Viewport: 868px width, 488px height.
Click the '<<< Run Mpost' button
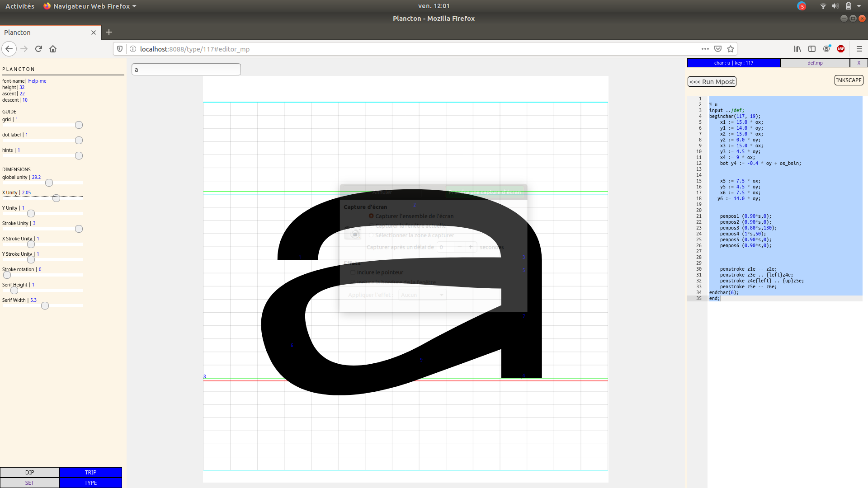pyautogui.click(x=712, y=82)
